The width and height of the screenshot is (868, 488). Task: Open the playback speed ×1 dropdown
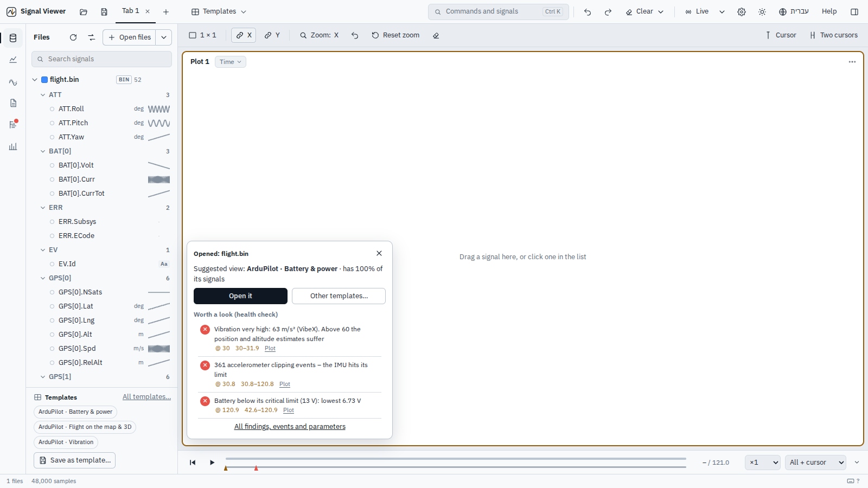(763, 463)
